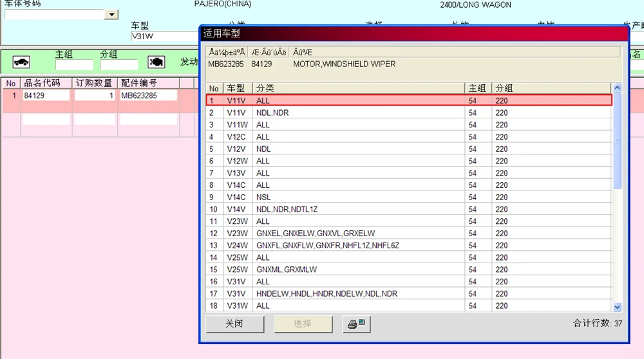Click the chassis number combo box field

pyautogui.click(x=54, y=14)
